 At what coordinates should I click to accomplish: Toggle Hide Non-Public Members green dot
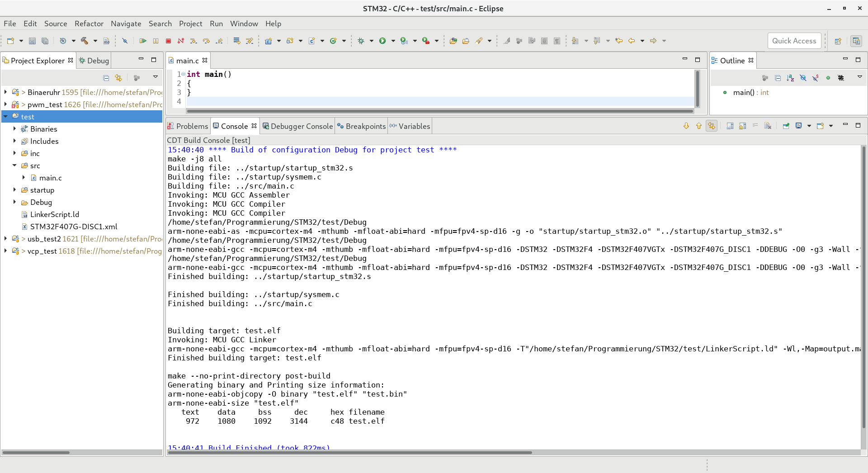coord(828,78)
